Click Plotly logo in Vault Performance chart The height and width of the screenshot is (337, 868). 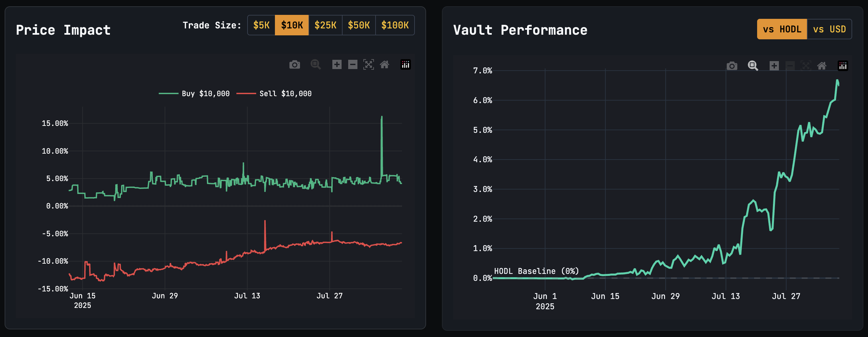pos(843,66)
